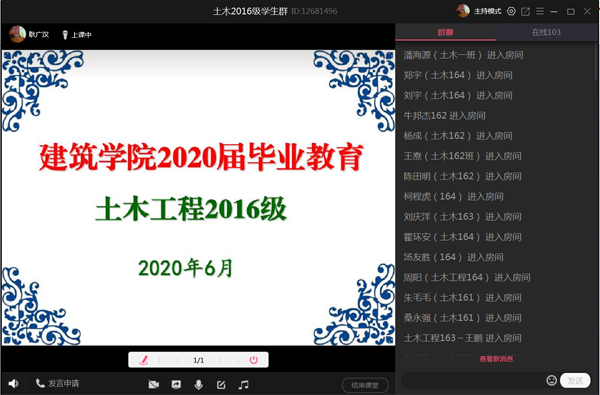This screenshot has width=600, height=395.
Task: Select the red pen annotation tool
Action: 144,360
